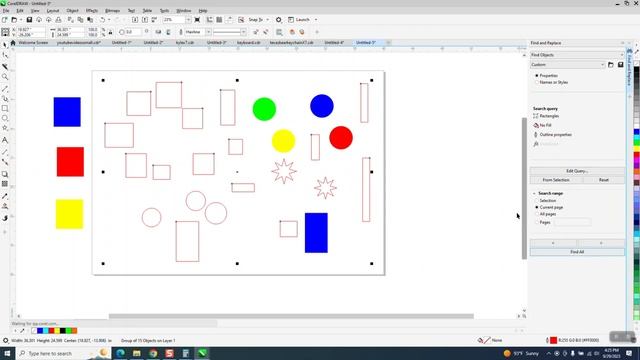Open the Snap To dropdown
Screen dimensions: 640x360
268,20
